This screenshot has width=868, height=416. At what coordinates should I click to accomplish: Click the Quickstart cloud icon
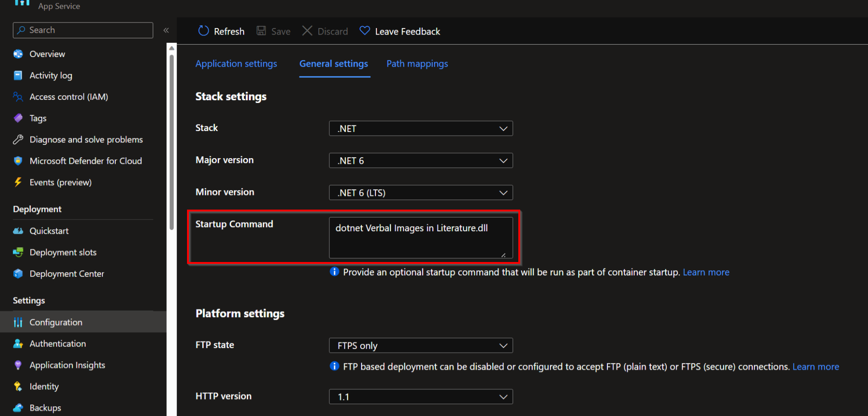[18, 231]
